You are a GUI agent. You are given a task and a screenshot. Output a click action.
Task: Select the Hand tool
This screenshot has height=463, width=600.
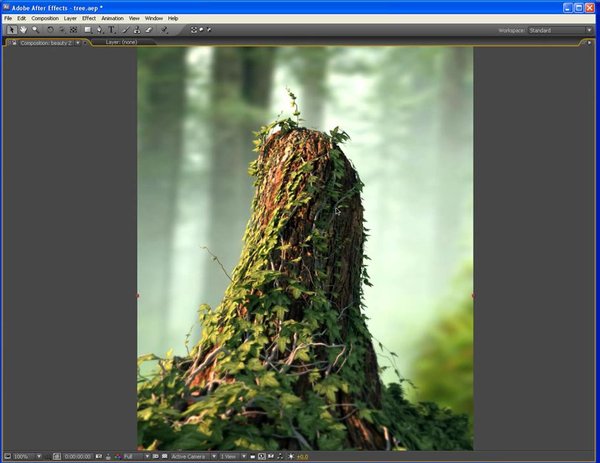[x=23, y=30]
